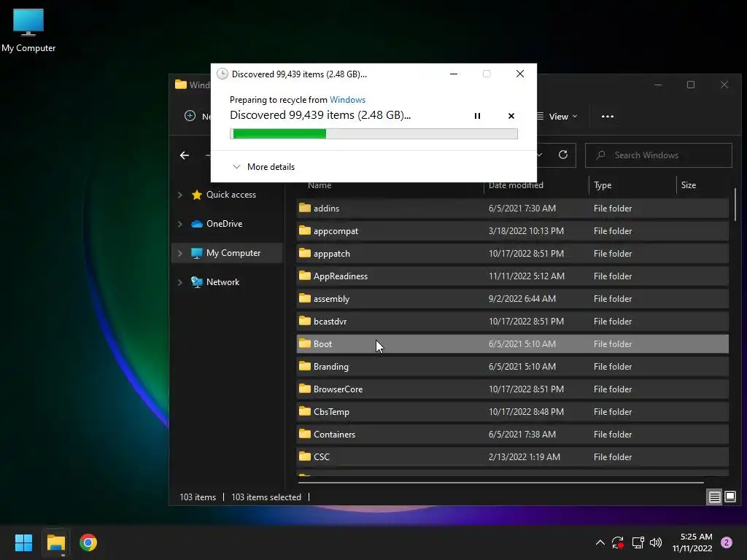
Task: Minimize the recycle progress dialog
Action: [x=454, y=74]
